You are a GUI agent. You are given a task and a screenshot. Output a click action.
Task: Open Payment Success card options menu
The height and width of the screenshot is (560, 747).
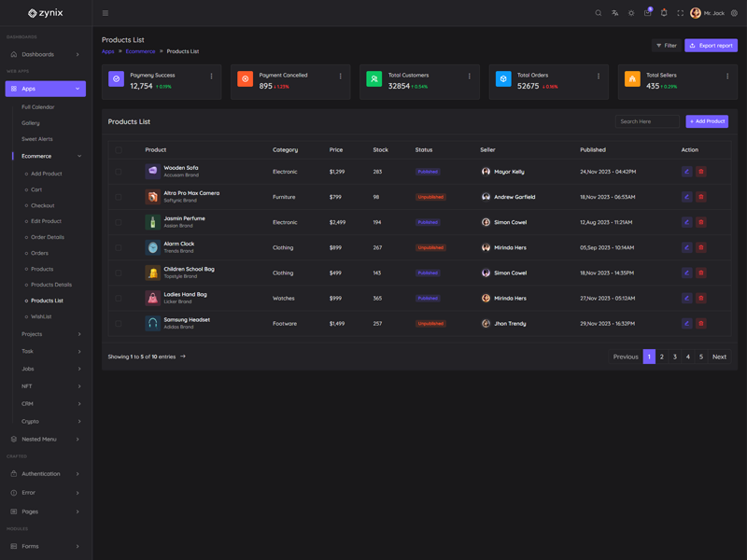211,77
